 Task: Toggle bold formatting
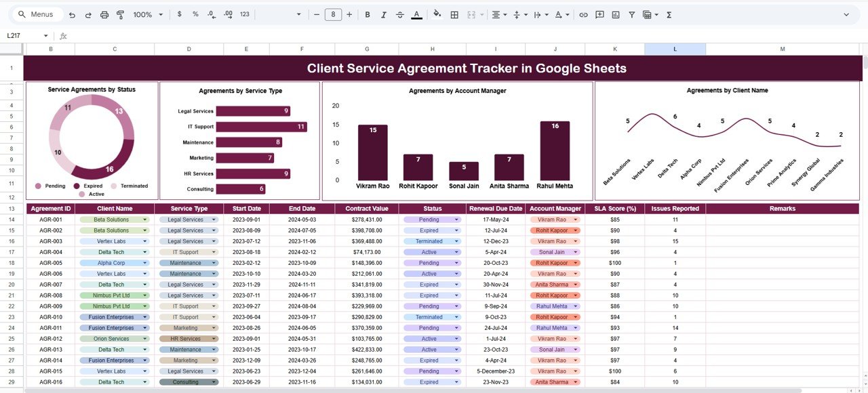(x=367, y=14)
